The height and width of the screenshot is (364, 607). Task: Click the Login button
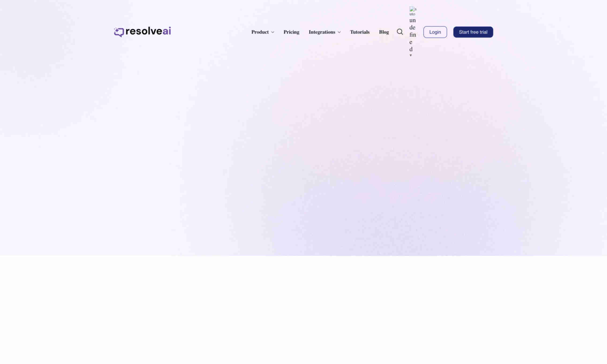point(435,32)
